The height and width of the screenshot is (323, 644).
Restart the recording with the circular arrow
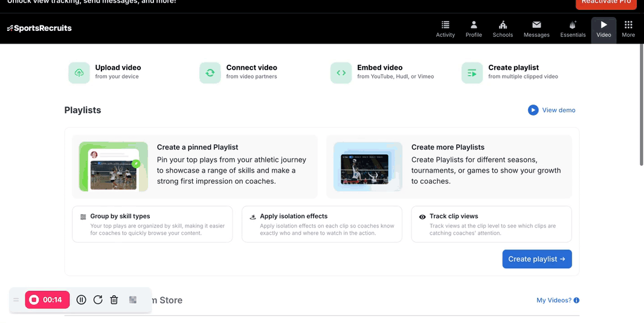coord(98,299)
